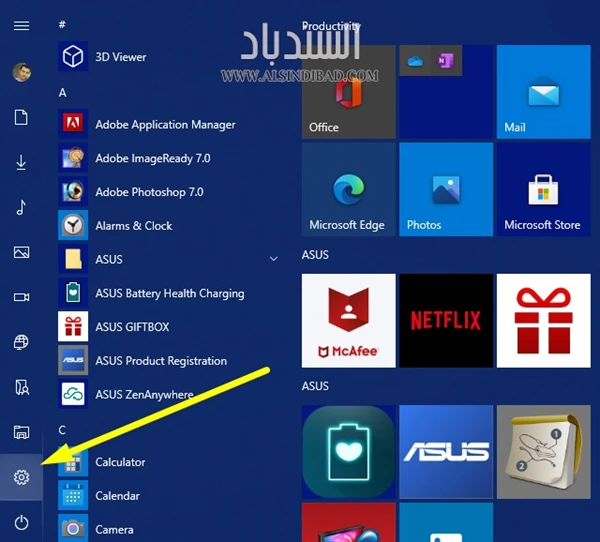Open Adobe Photoshop 7.0 entry
Image resolution: width=600 pixels, height=542 pixels.
point(148,192)
